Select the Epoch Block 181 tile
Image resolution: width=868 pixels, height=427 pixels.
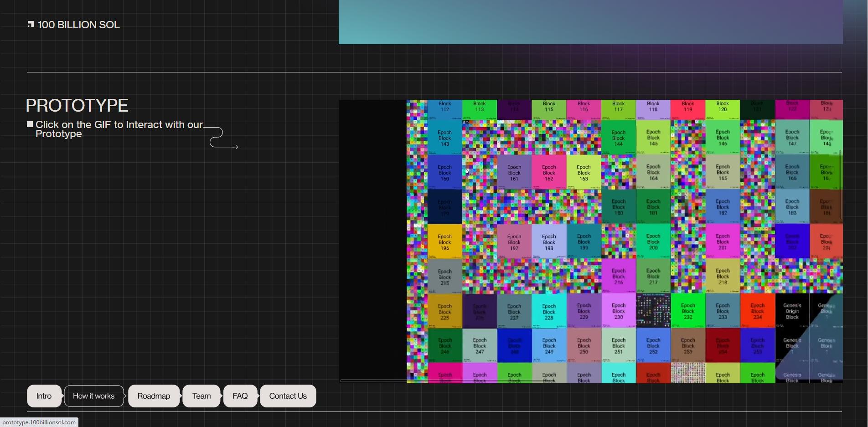tap(653, 207)
